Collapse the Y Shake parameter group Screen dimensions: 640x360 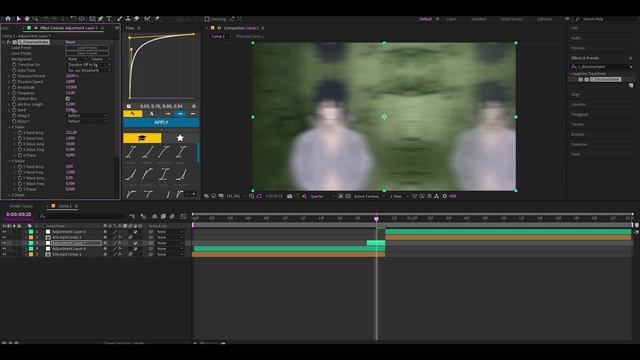click(9, 161)
